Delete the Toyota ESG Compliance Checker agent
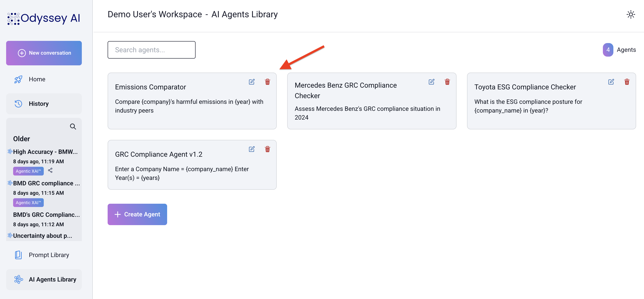The width and height of the screenshot is (644, 299). 626,82
